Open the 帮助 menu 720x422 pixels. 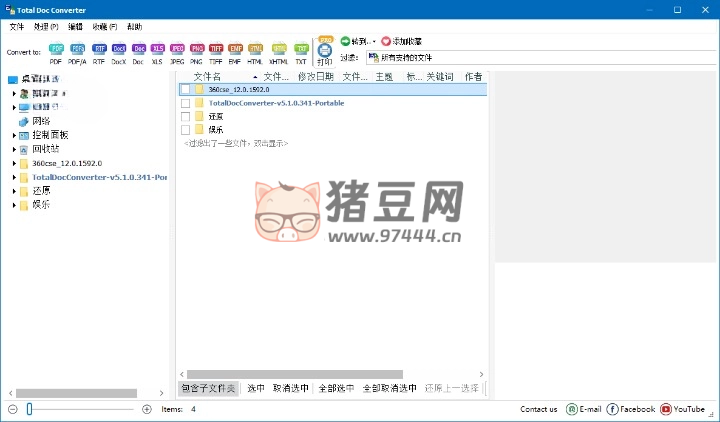click(x=134, y=26)
